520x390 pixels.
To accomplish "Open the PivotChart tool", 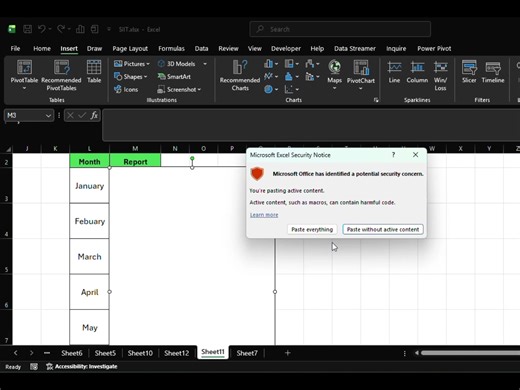I will click(361, 75).
